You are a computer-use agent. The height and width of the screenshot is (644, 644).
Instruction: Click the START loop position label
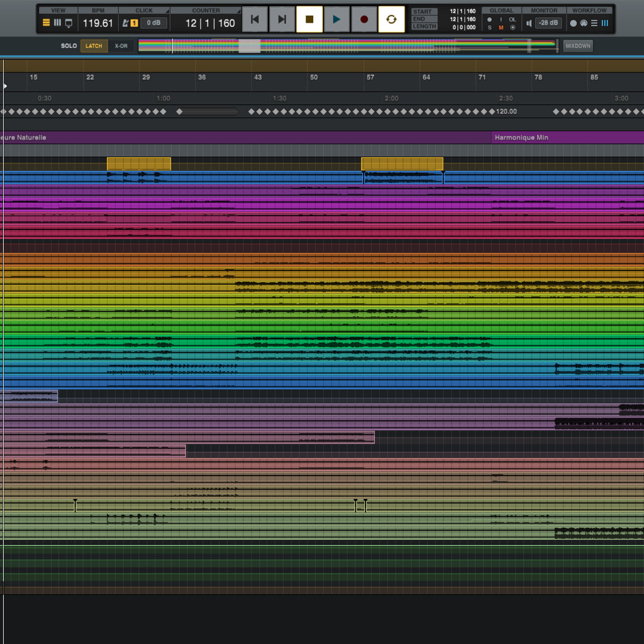pyautogui.click(x=423, y=11)
